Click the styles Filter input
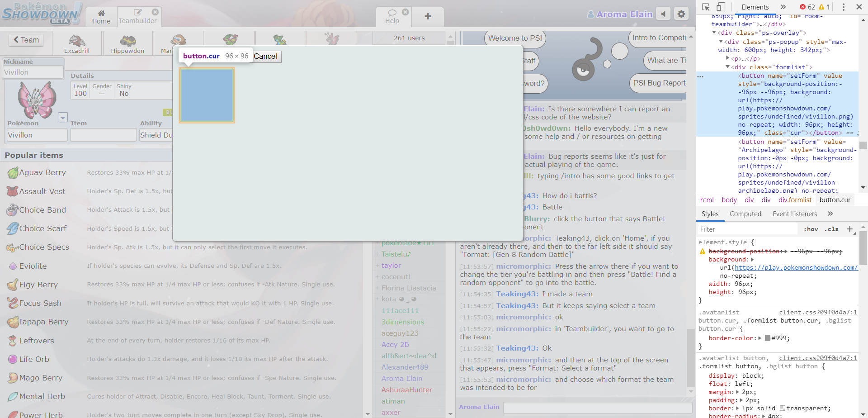Image resolution: width=868 pixels, height=418 pixels. click(748, 229)
